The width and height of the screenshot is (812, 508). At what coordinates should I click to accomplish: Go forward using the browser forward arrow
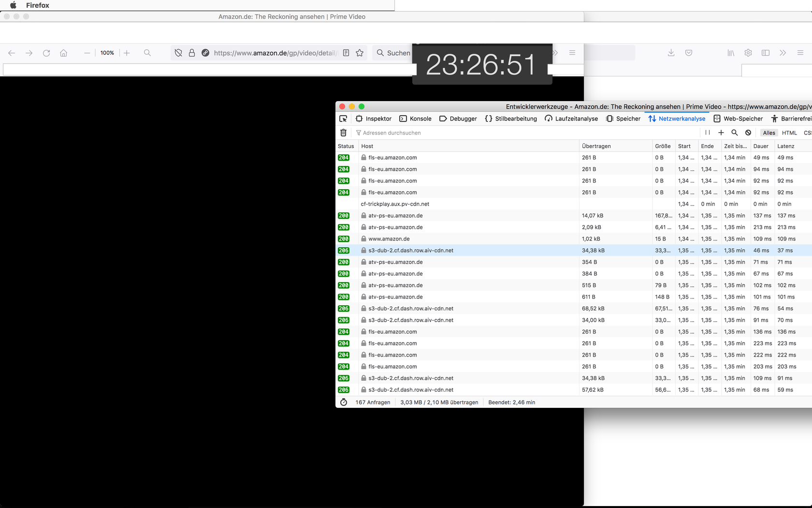29,53
